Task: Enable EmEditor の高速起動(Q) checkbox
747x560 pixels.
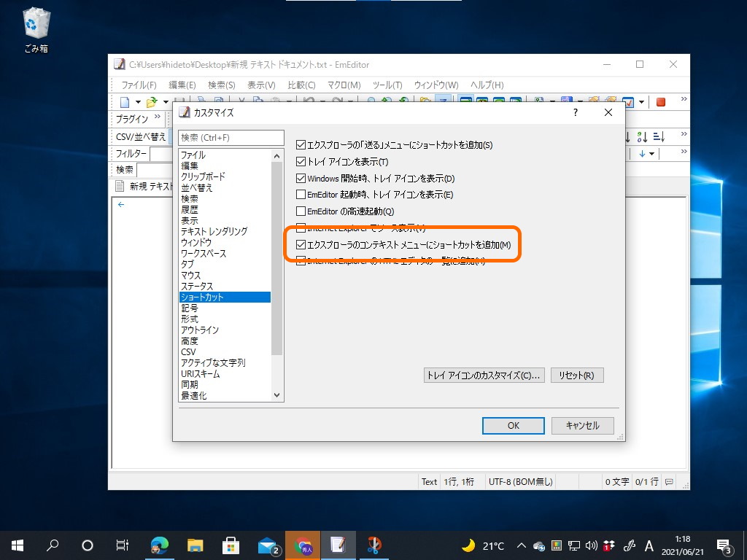Action: [301, 211]
